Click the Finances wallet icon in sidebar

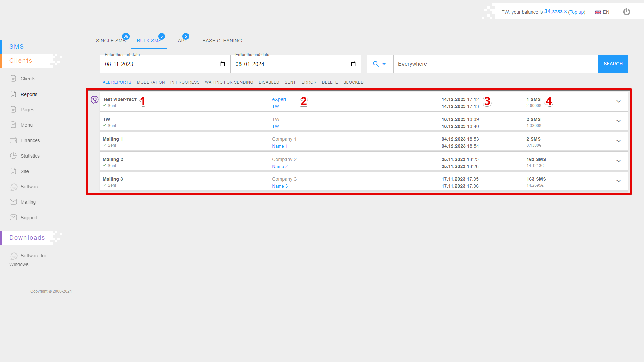(13, 140)
